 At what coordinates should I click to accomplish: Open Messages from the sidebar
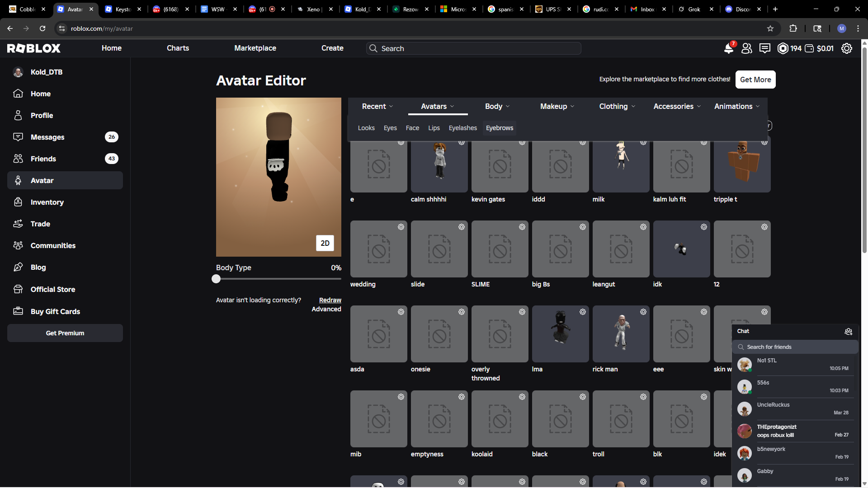tap(65, 137)
